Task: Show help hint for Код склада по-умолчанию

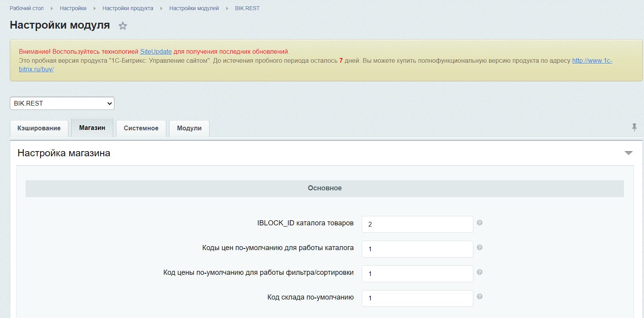Action: [x=479, y=297]
